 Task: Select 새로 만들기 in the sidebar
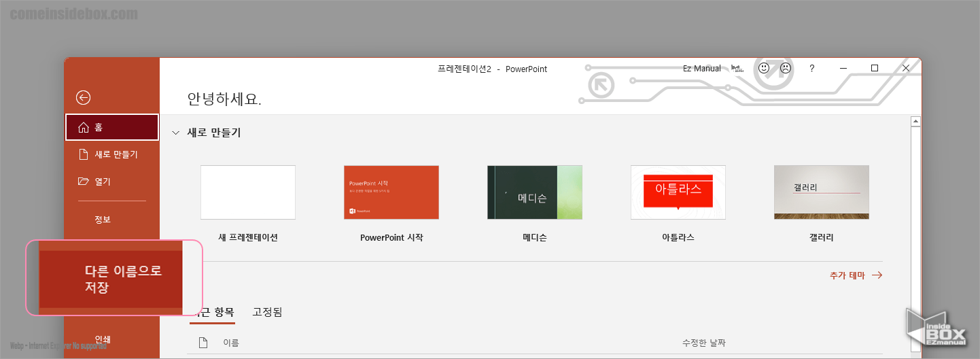pos(112,154)
